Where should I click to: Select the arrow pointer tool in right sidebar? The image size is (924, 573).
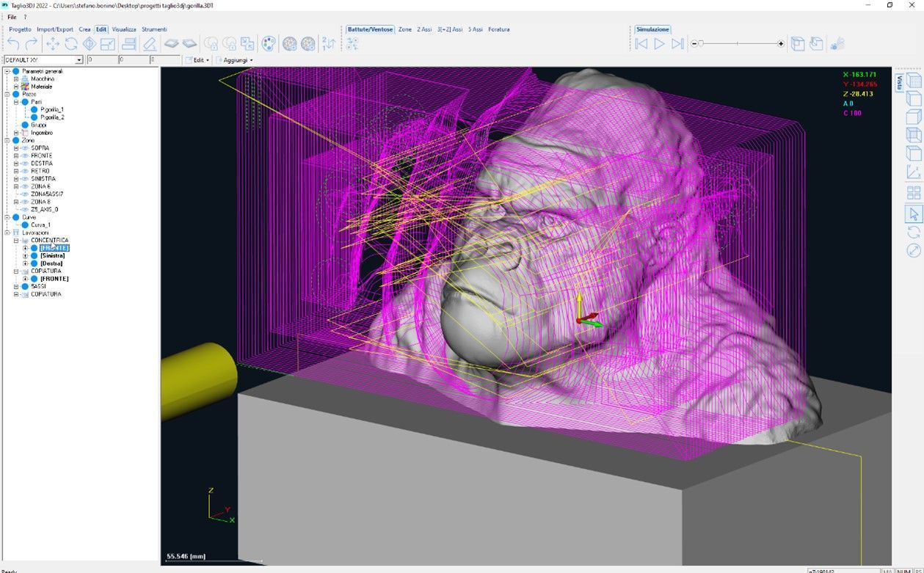pos(914,214)
